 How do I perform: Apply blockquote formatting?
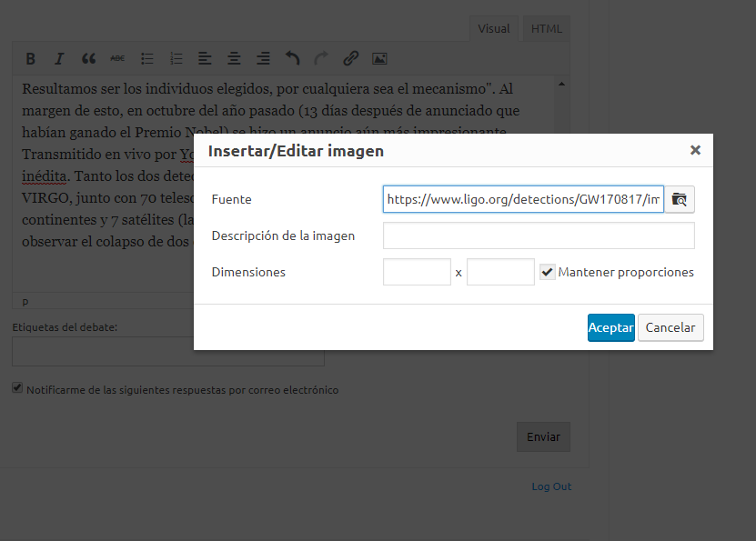[x=88, y=59]
